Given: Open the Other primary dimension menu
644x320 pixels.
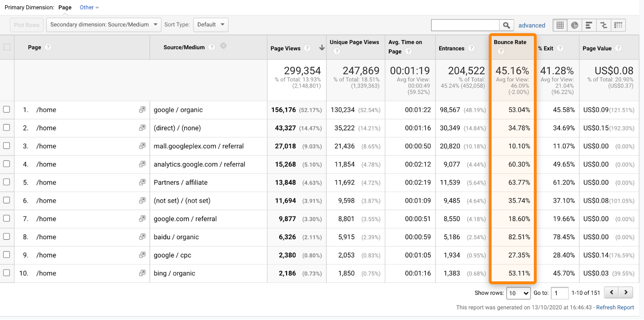Looking at the screenshot, I should click(89, 7).
